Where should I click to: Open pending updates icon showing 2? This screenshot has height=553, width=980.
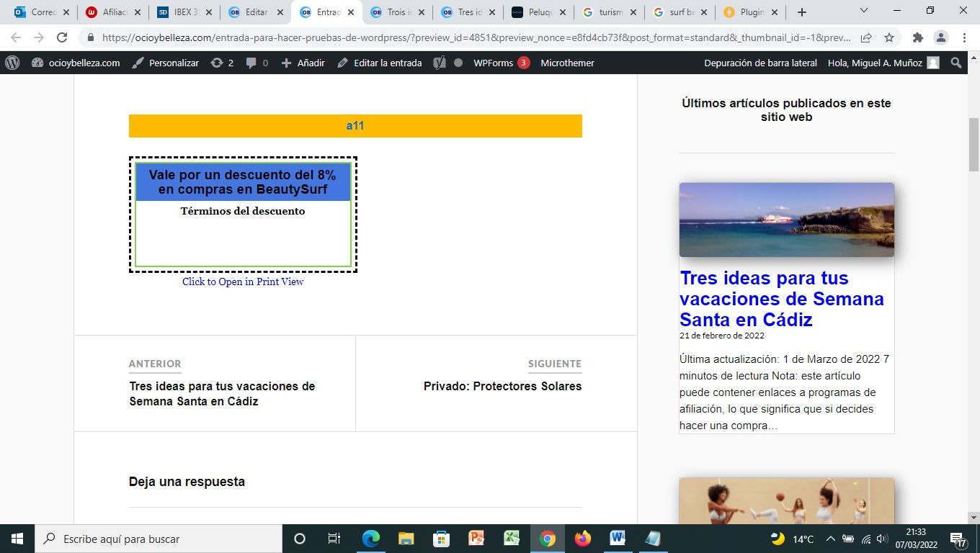(x=222, y=63)
